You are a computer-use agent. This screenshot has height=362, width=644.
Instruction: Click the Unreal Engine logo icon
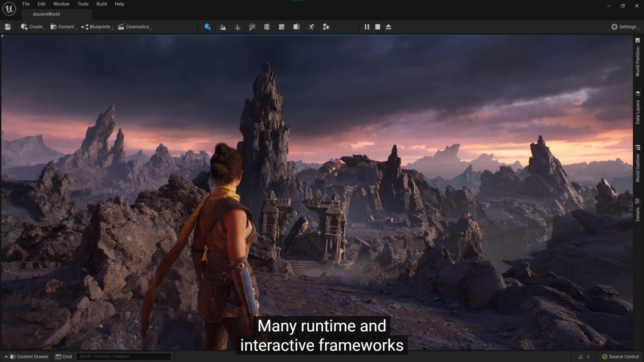(x=9, y=9)
